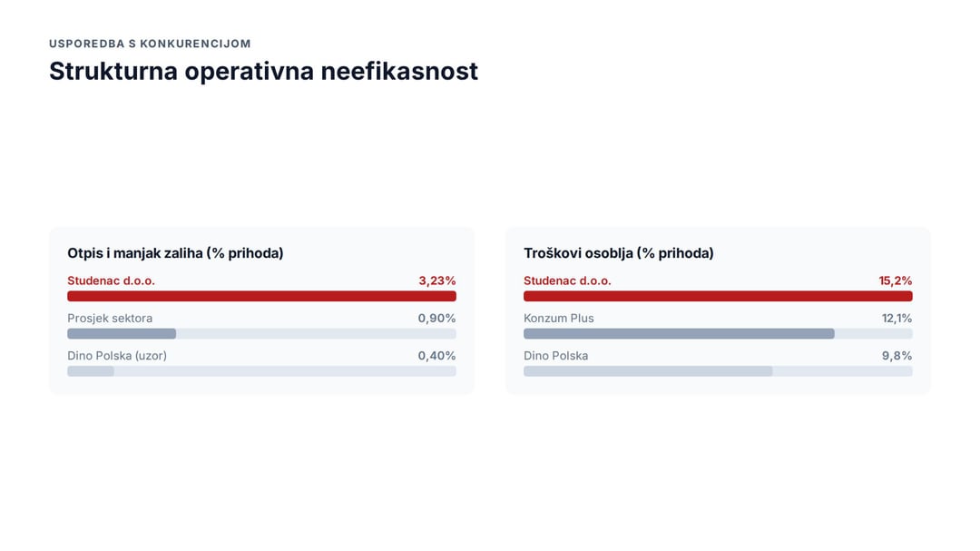Click the Studenac d.o.o. red bar in Troškovi card
The height and width of the screenshot is (551, 980).
pos(718,297)
